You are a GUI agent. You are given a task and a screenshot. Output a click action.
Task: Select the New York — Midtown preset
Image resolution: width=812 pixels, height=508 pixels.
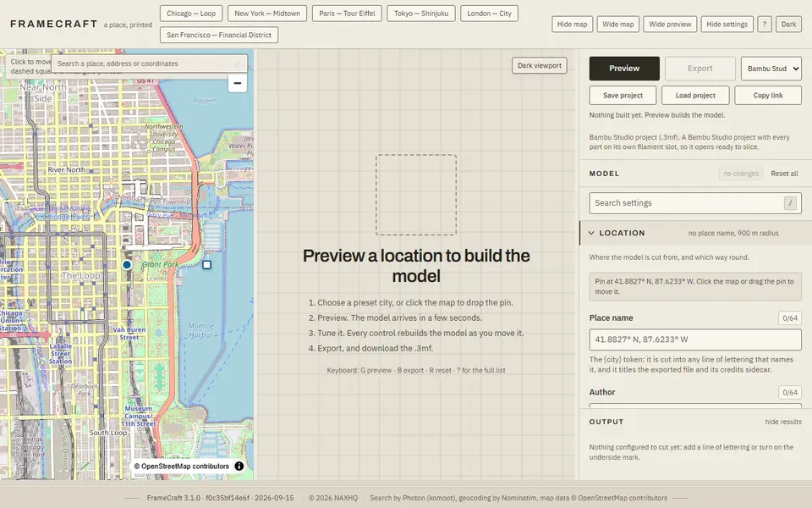(x=267, y=14)
